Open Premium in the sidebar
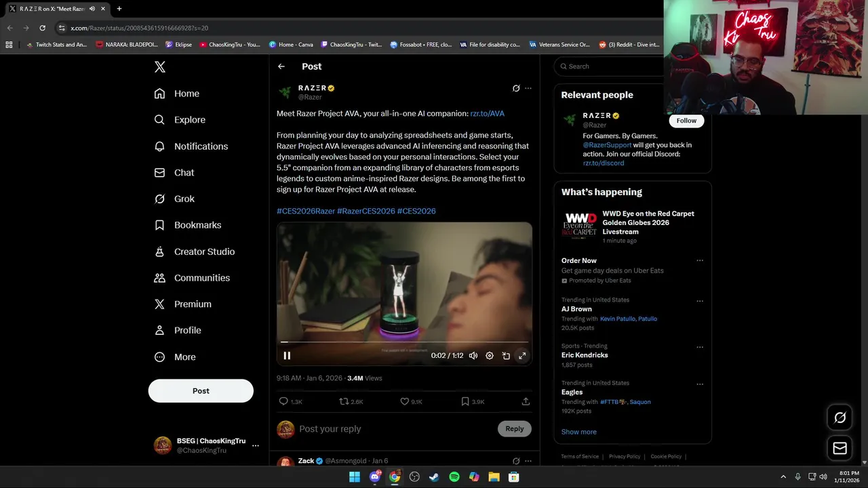Image resolution: width=868 pixels, height=488 pixels. pyautogui.click(x=182, y=304)
